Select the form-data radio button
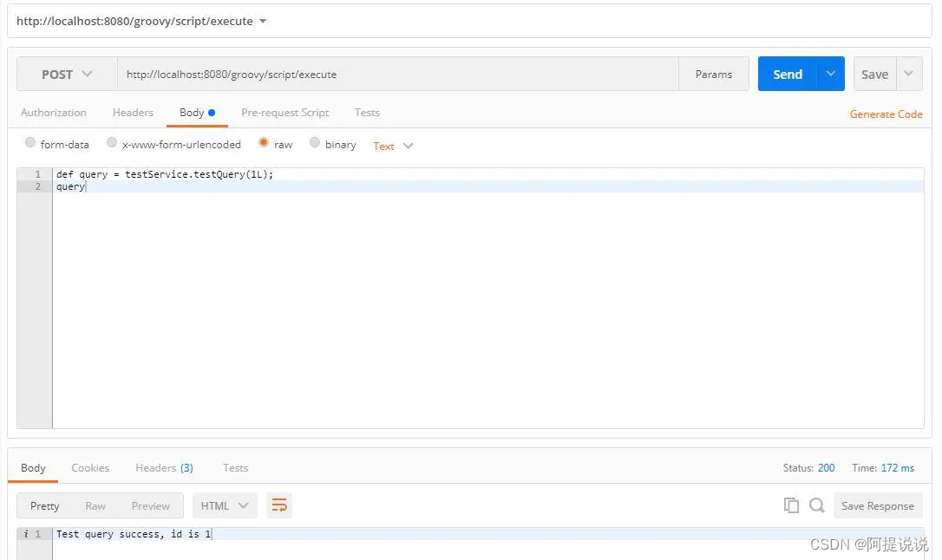942x560 pixels. [30, 143]
